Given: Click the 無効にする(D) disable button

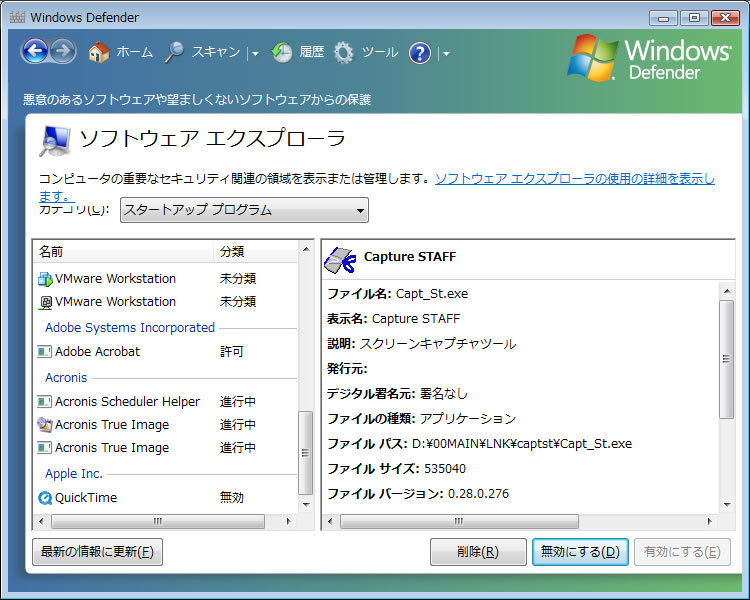Looking at the screenshot, I should click(580, 552).
